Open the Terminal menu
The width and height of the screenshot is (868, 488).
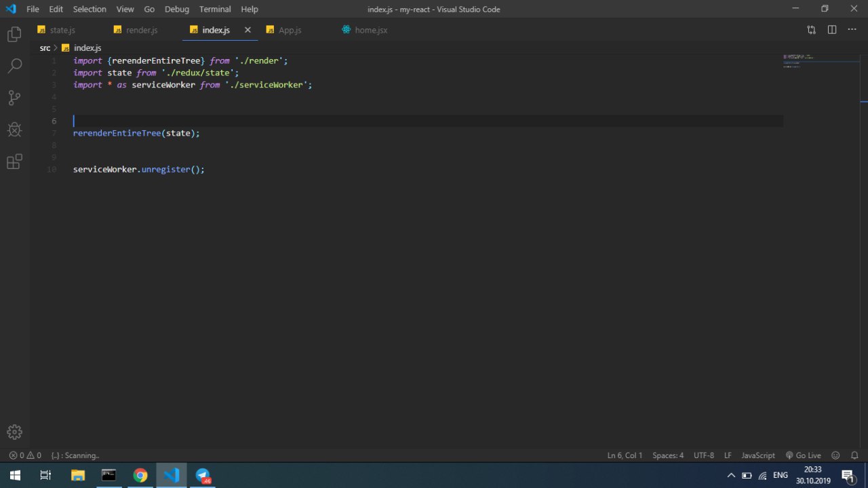[x=215, y=9]
